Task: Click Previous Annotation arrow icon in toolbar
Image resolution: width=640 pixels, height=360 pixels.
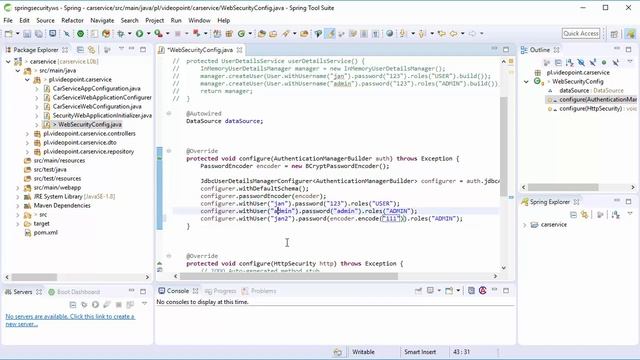Action: click(x=422, y=33)
